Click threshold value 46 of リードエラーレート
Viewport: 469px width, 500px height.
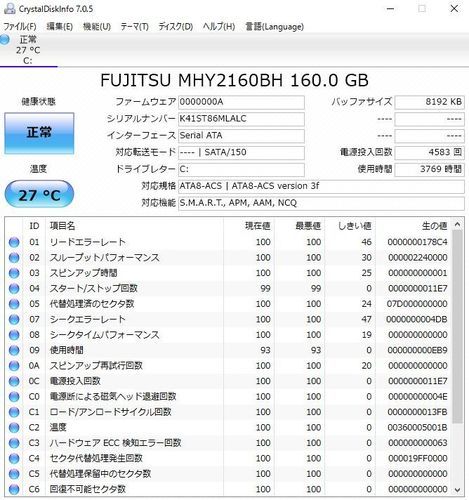pos(366,242)
